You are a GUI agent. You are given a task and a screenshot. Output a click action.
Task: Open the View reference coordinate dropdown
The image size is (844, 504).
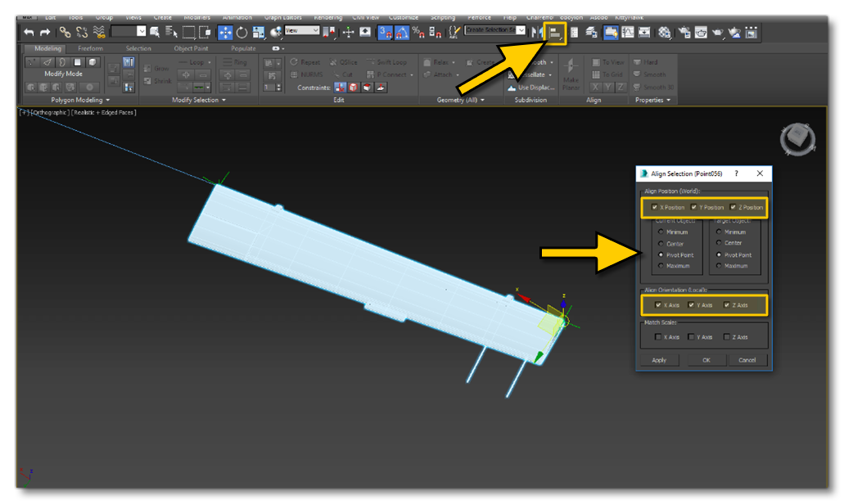point(301,30)
